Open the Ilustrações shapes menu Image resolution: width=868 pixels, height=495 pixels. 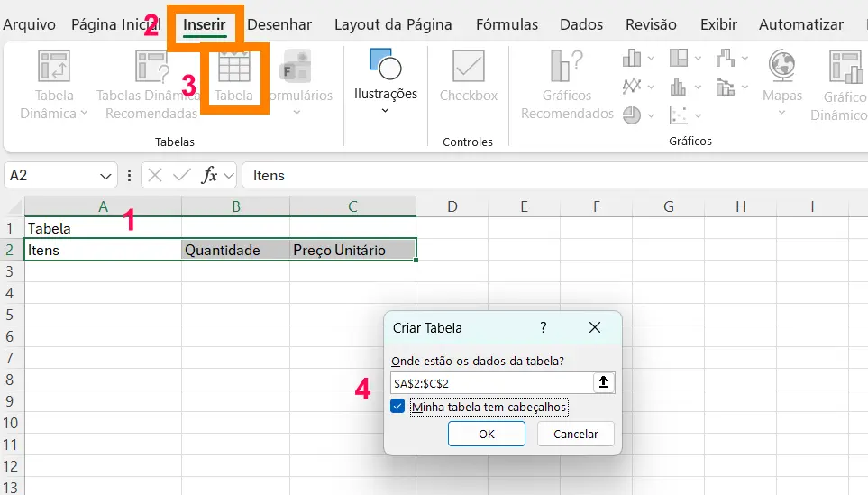pyautogui.click(x=385, y=64)
